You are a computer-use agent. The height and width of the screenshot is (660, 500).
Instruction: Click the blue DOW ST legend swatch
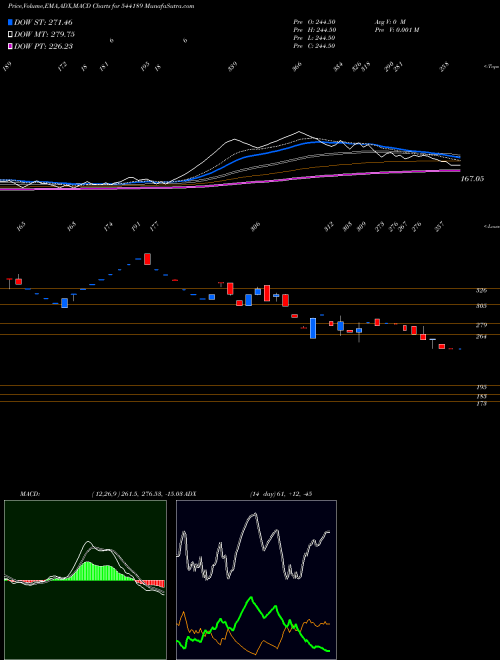point(10,22)
